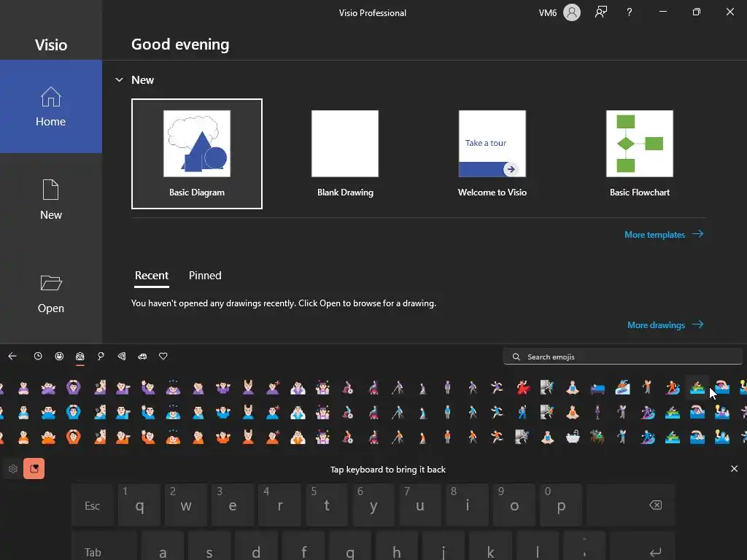Viewport: 747px width, 560px height.
Task: Show recently used emojis clock tab
Action: 38,356
